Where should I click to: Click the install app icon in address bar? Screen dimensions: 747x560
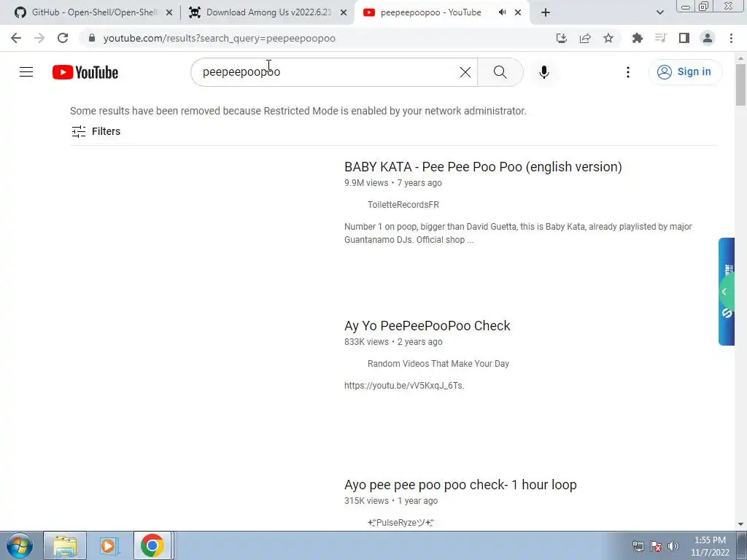(x=562, y=38)
